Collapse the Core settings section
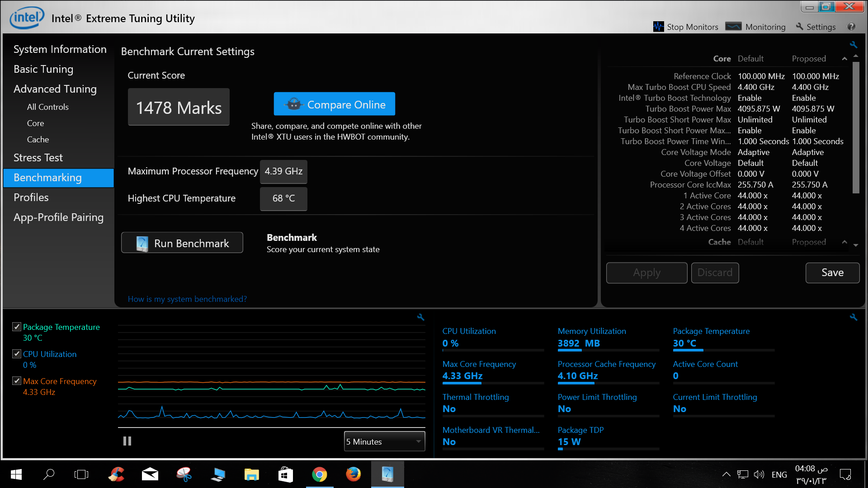 click(844, 59)
